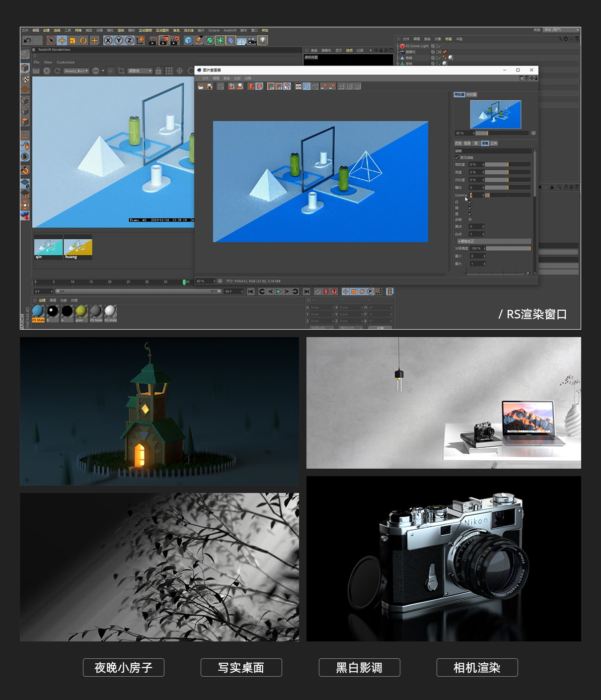Click the green subdivision generator icon
Viewport: 601px width, 700px height.
[210, 41]
